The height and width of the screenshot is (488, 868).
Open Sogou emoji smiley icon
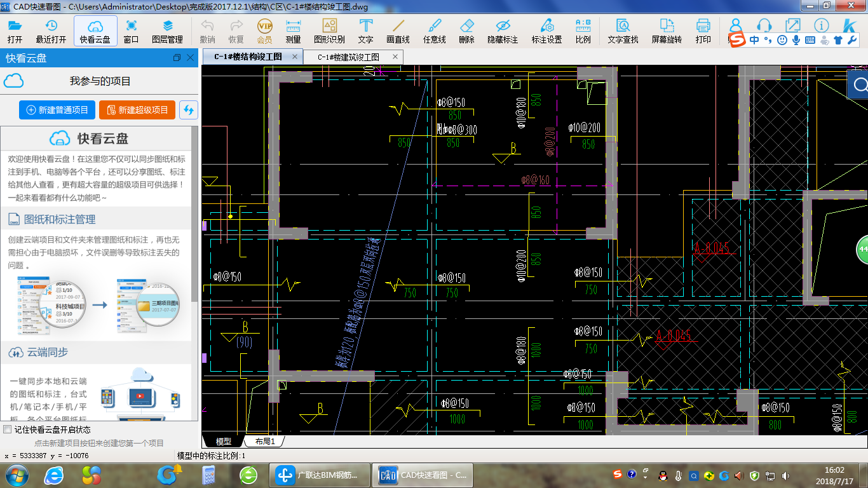point(782,39)
